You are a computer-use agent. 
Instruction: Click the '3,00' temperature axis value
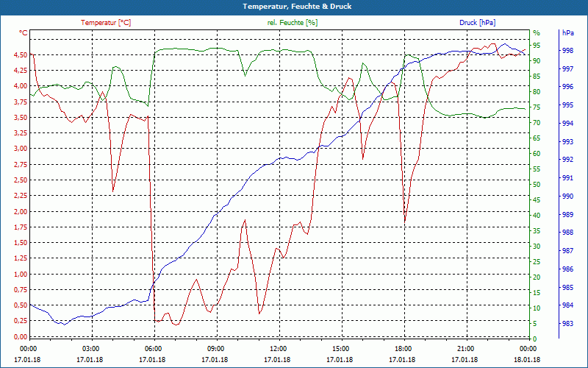point(21,149)
